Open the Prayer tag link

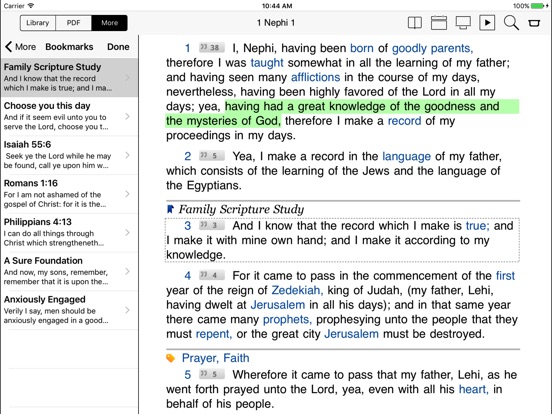[200, 358]
